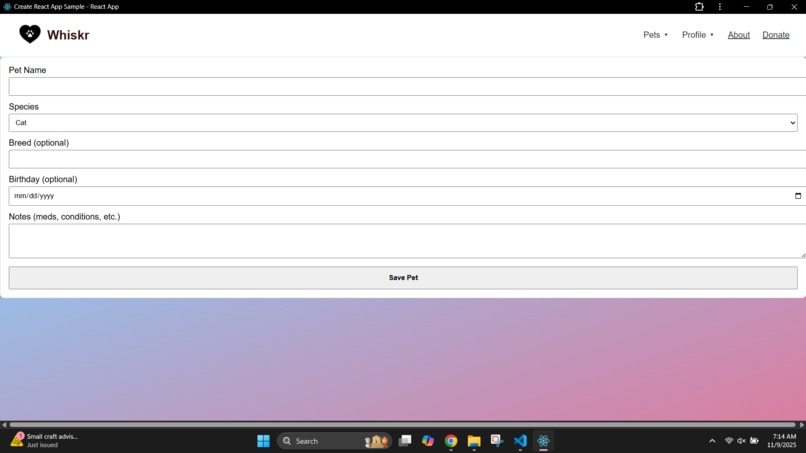Click the "Species" label
Viewport: 806px width, 453px height.
[x=24, y=106]
